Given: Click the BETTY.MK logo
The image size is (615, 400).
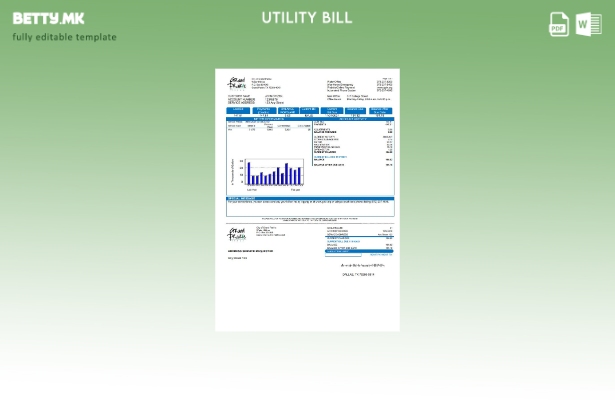Looking at the screenshot, I should pos(48,18).
